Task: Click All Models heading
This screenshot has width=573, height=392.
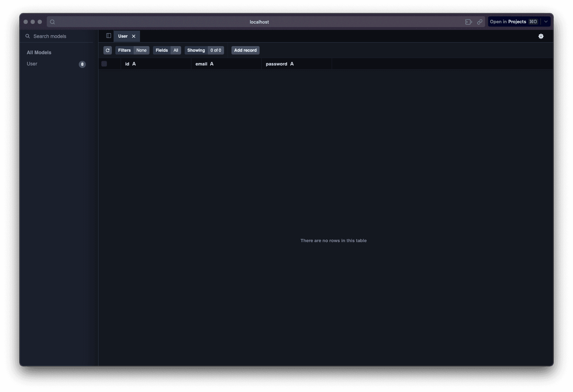Action: 39,52
